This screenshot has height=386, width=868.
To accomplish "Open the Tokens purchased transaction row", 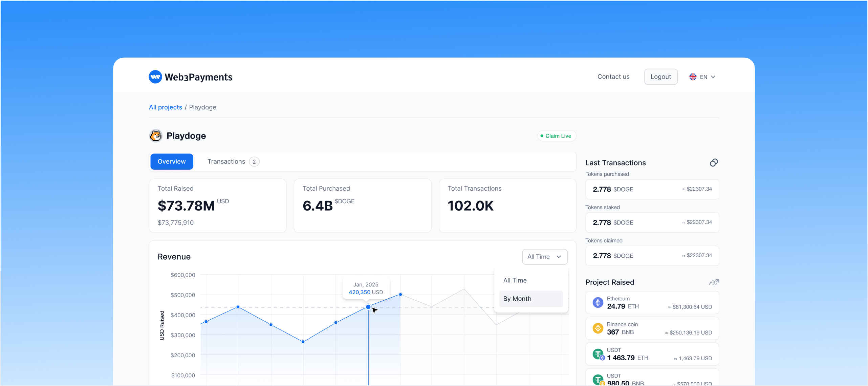I will pyautogui.click(x=652, y=189).
